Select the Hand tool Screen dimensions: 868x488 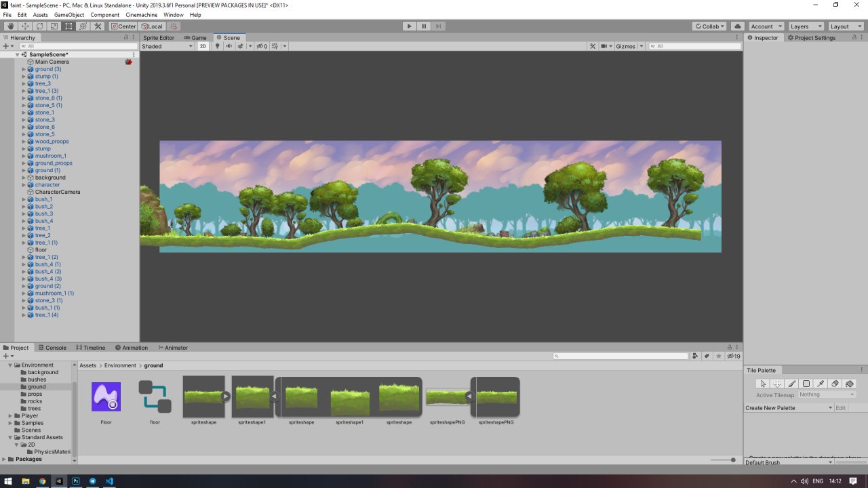point(10,26)
